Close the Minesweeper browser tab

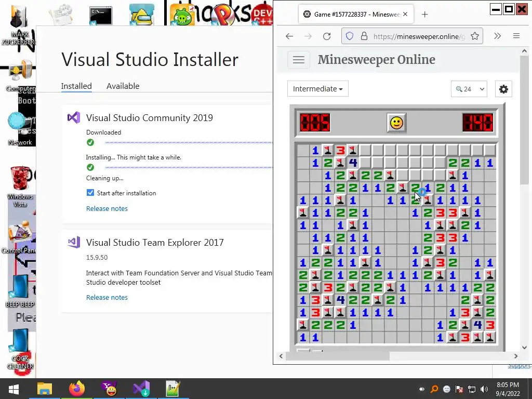(x=405, y=14)
